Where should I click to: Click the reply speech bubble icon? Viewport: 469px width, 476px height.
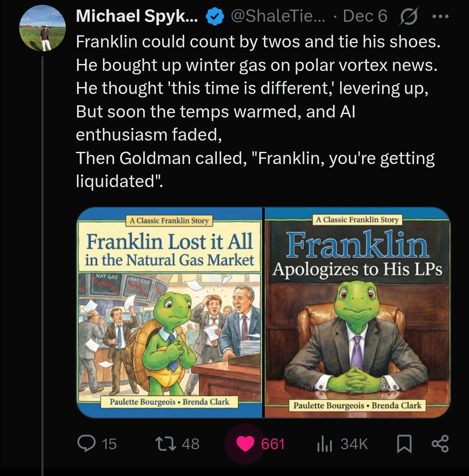tap(84, 443)
